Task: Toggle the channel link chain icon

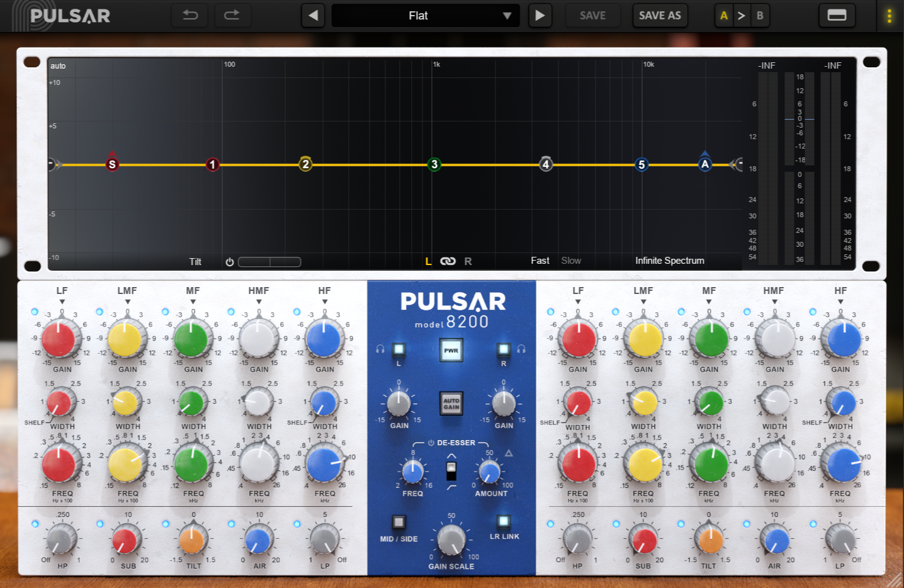Action: tap(448, 261)
